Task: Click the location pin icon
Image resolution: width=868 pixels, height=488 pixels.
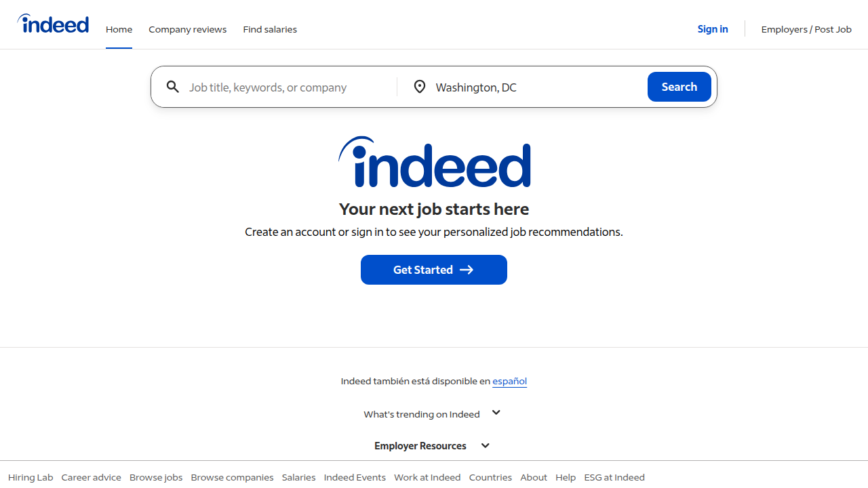Action: (x=420, y=87)
